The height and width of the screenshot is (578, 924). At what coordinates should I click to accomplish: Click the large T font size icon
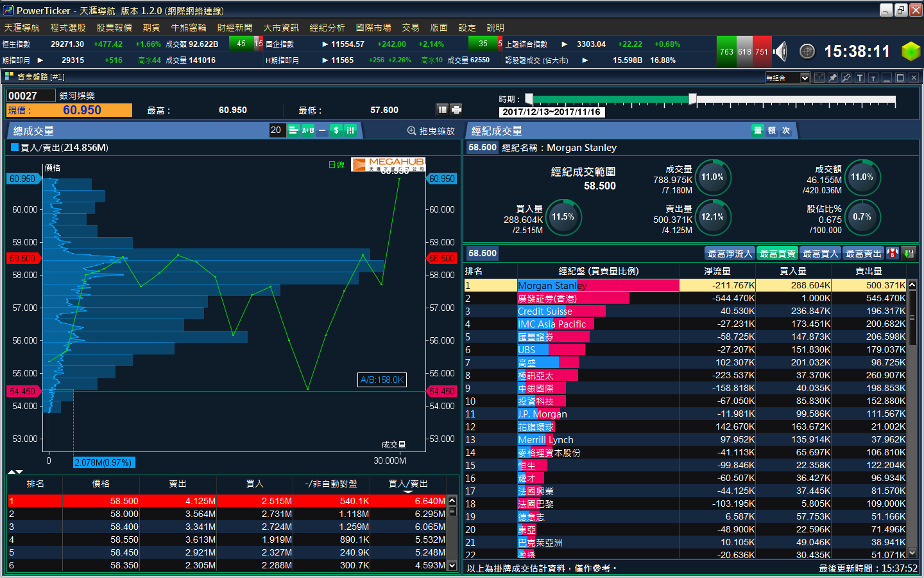click(x=860, y=78)
